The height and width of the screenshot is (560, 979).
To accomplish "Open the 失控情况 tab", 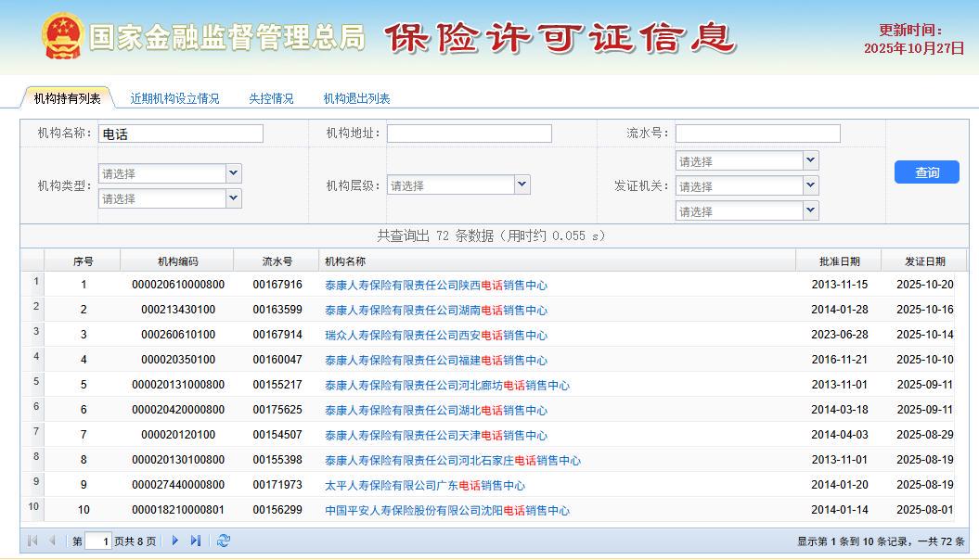I will pos(271,98).
